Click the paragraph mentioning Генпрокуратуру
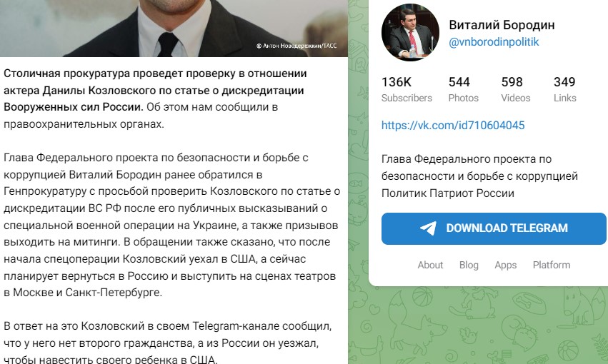The height and width of the screenshot is (364, 608). tap(171, 225)
